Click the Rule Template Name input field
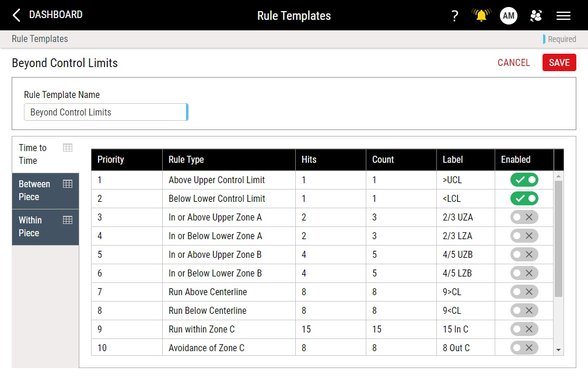Image resolution: width=588 pixels, height=378 pixels. click(x=105, y=112)
